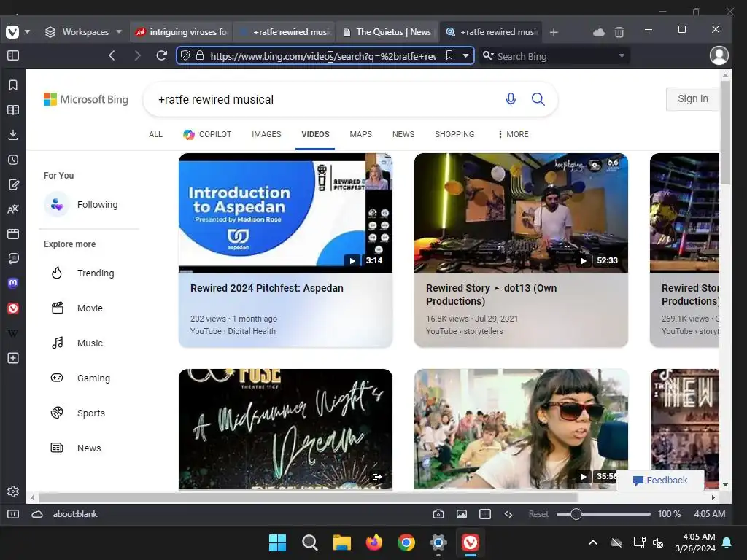This screenshot has width=747, height=560.
Task: Go back to previous page
Action: click(x=112, y=55)
